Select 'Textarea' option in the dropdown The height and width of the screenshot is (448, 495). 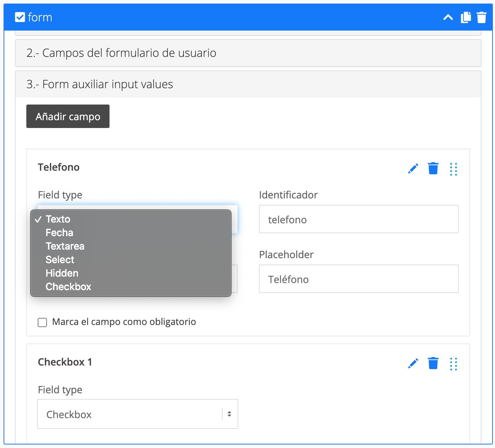tap(65, 246)
